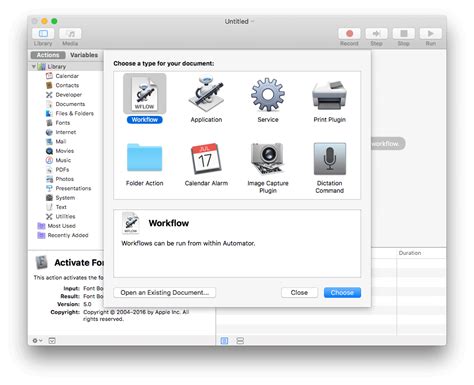Click the green zoom window button
This screenshot has width=474, height=385.
(54, 21)
